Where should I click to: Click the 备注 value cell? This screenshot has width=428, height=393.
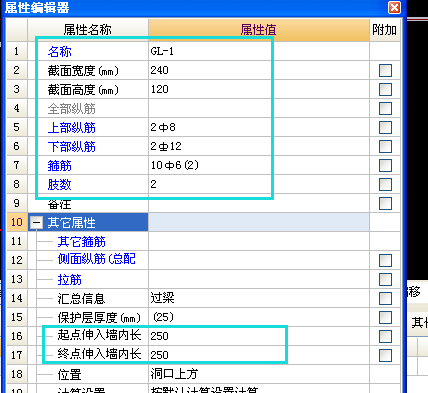point(259,203)
